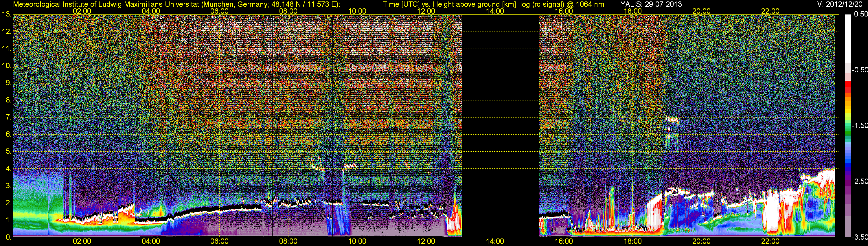Click '02:00' on the top time axis
This screenshot has height=246, width=868.
tap(82, 11)
